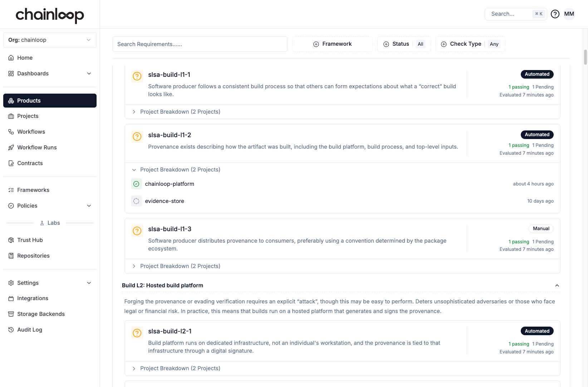588x387 pixels.
Task: Open the chainloop-platform project row
Action: [342, 184]
